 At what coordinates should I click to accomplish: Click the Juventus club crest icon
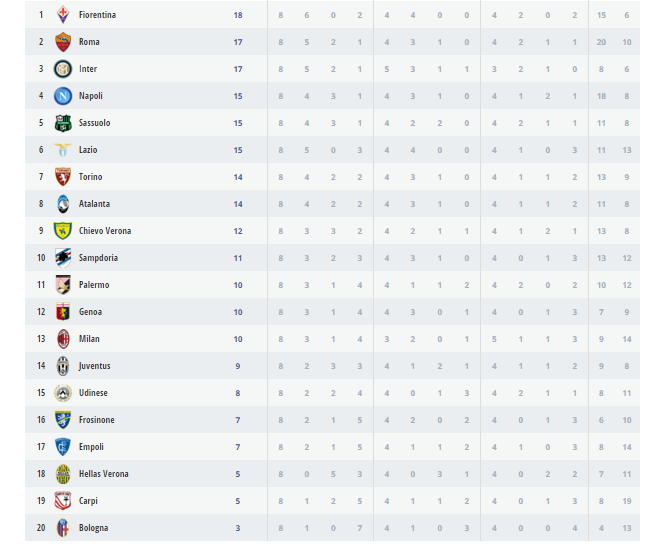coord(63,366)
